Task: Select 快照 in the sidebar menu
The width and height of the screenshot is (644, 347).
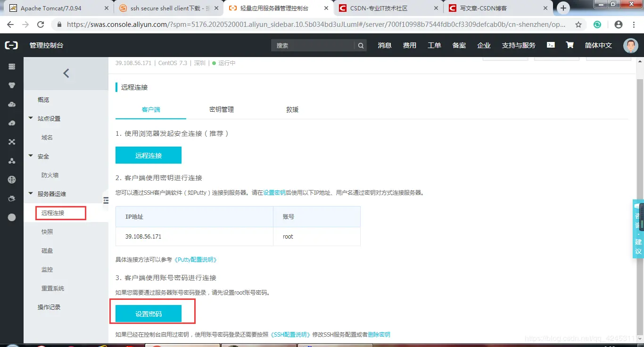Action: point(47,231)
